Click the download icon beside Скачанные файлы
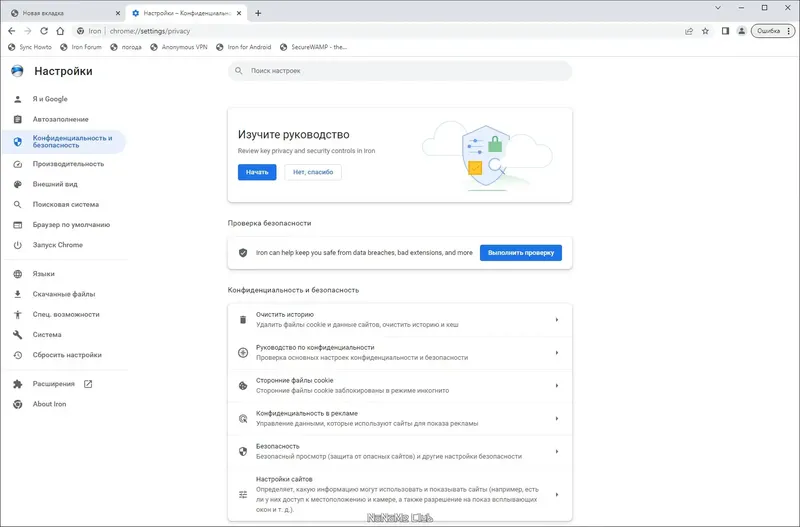Image resolution: width=800 pixels, height=527 pixels. pyautogui.click(x=17, y=294)
